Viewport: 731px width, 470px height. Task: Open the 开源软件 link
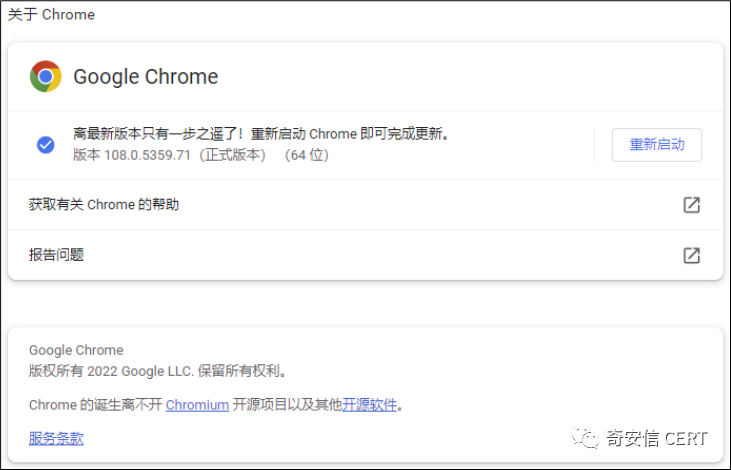(369, 405)
